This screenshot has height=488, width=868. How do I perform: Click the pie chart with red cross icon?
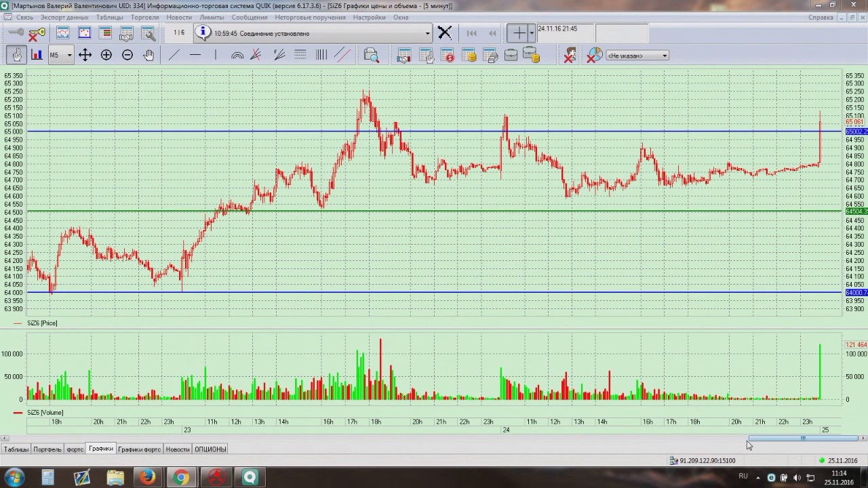click(594, 56)
